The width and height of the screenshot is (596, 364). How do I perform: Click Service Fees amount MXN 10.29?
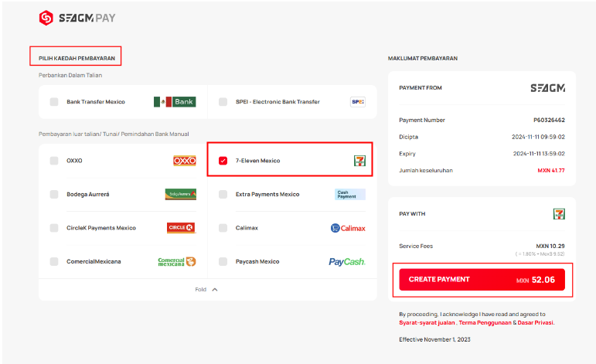pyautogui.click(x=550, y=247)
